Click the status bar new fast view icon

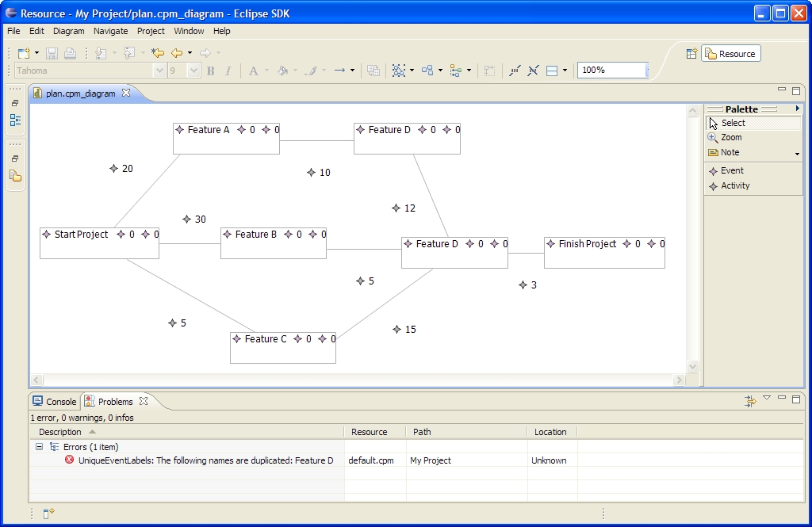pyautogui.click(x=48, y=514)
